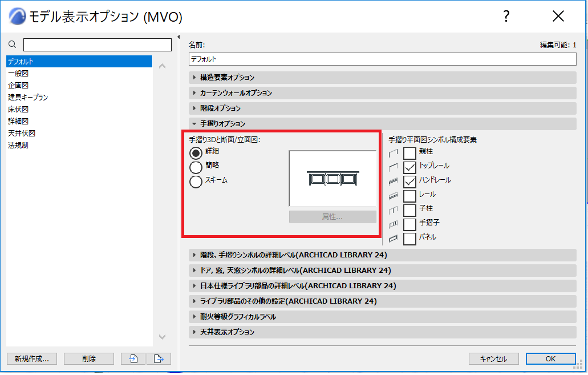Uncheck the トップレール checkbox
Screen dimensions: 588x375
[409, 167]
